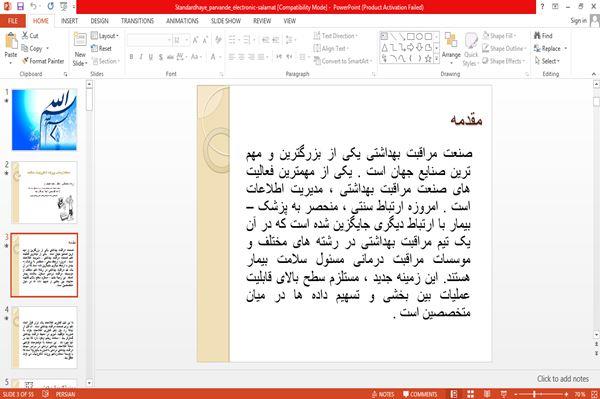This screenshot has width=600, height=399.
Task: Click Decrease Font Size icon
Action: [205, 40]
